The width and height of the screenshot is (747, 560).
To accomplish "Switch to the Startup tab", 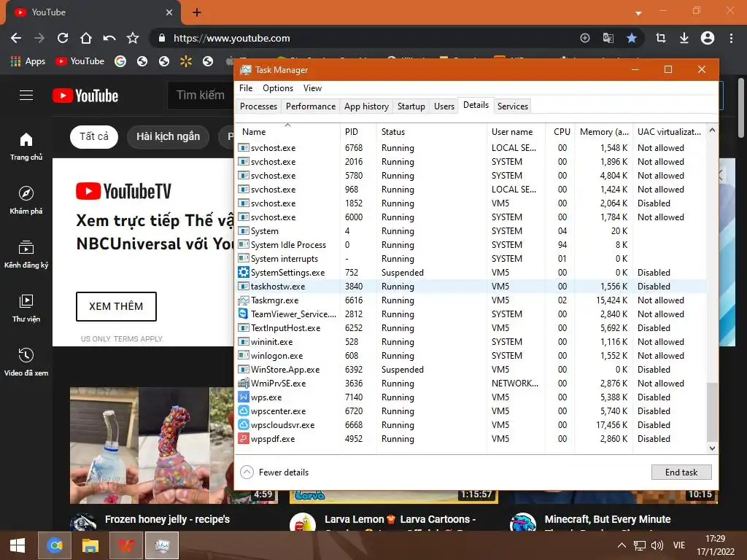I will (x=411, y=106).
